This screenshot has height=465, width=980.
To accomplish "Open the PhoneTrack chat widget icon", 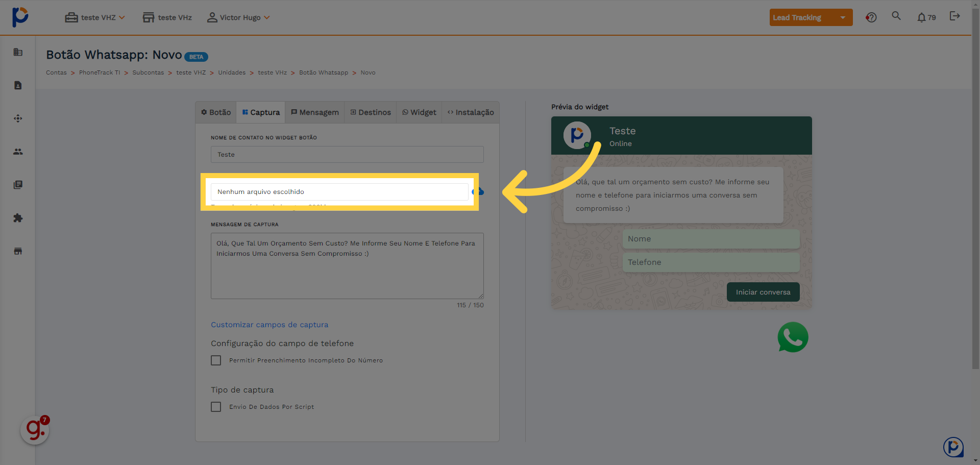I will [953, 447].
